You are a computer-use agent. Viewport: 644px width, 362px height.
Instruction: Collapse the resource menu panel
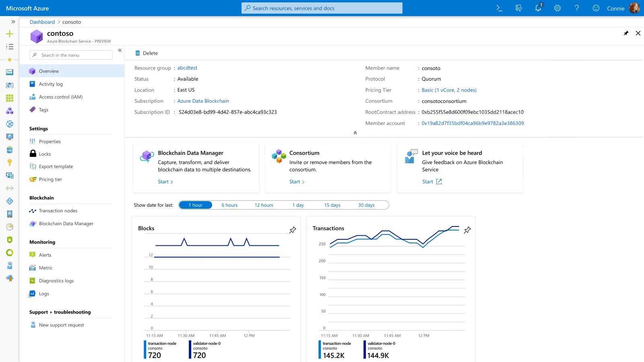click(x=120, y=50)
